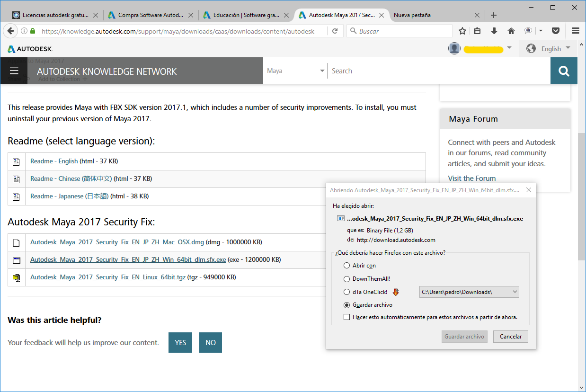Select the Guardar archivo radio option
The height and width of the screenshot is (392, 586).
click(x=347, y=305)
